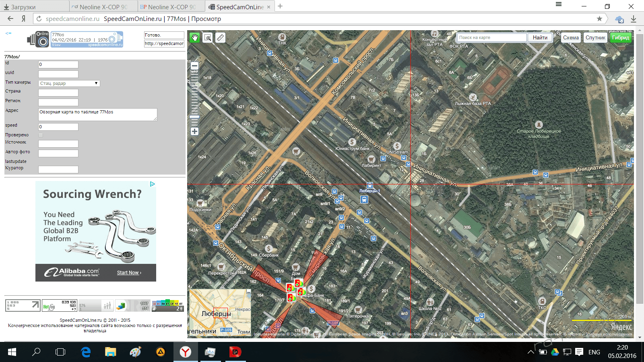The width and height of the screenshot is (644, 362).
Task: Click the back arrow link '<='
Action: coord(8,33)
